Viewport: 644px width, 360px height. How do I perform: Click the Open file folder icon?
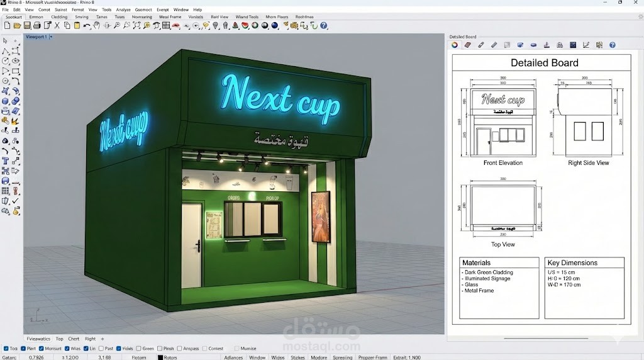tap(17, 26)
